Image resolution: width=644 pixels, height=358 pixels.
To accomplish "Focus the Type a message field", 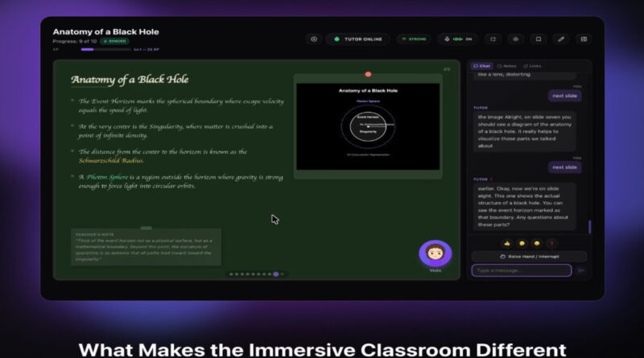I will click(522, 270).
